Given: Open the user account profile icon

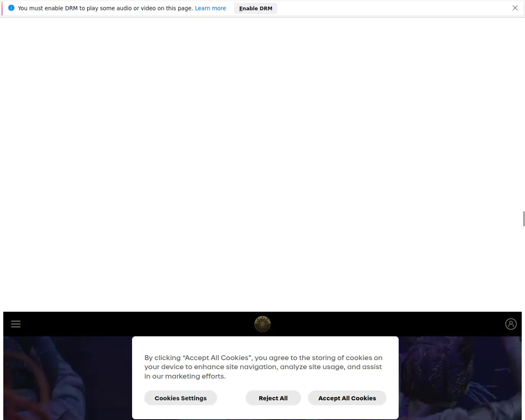Looking at the screenshot, I should click(x=511, y=324).
